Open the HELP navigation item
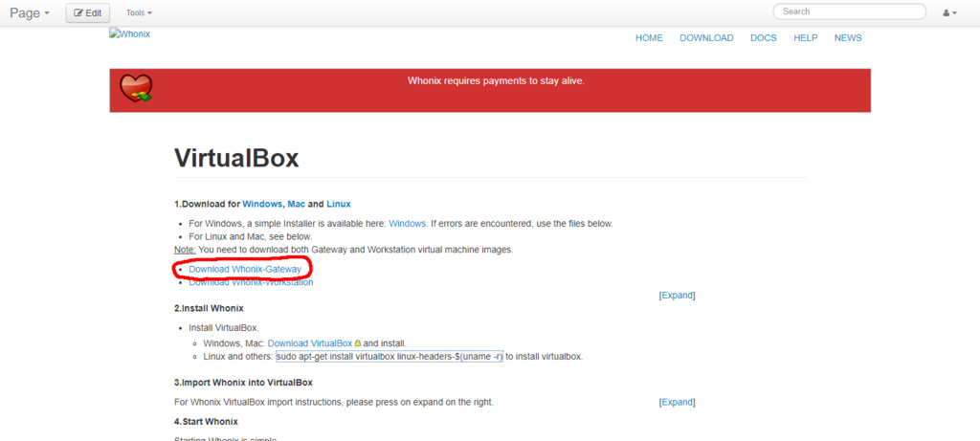This screenshot has height=441, width=980. [x=805, y=38]
